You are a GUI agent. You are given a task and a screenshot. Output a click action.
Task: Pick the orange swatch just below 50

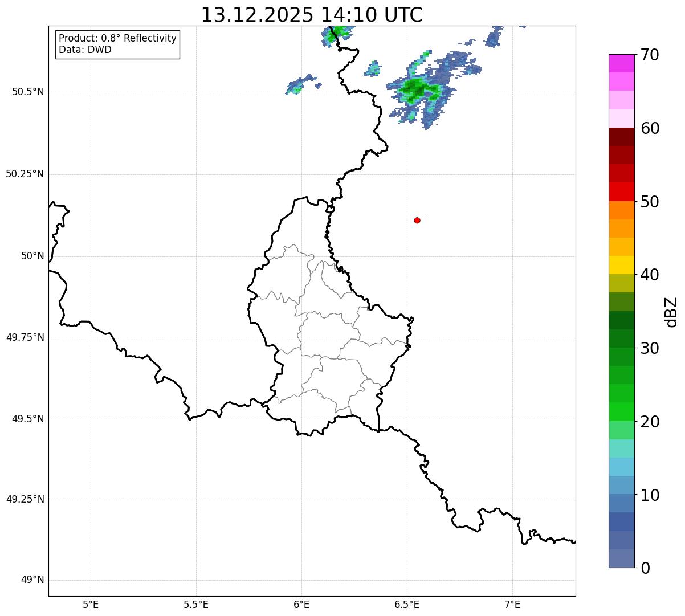pos(622,210)
